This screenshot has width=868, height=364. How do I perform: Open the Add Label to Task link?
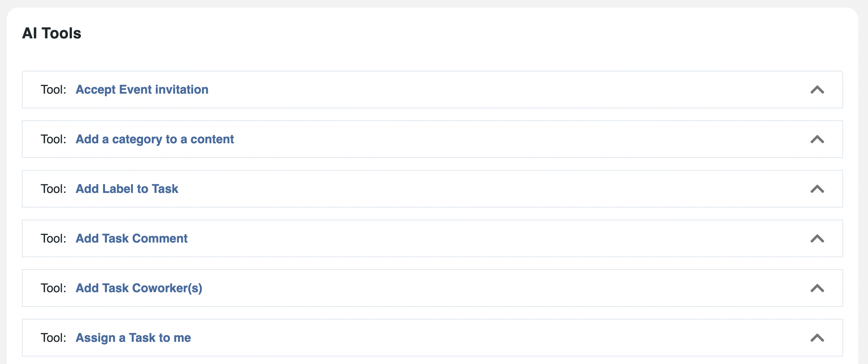[127, 189]
